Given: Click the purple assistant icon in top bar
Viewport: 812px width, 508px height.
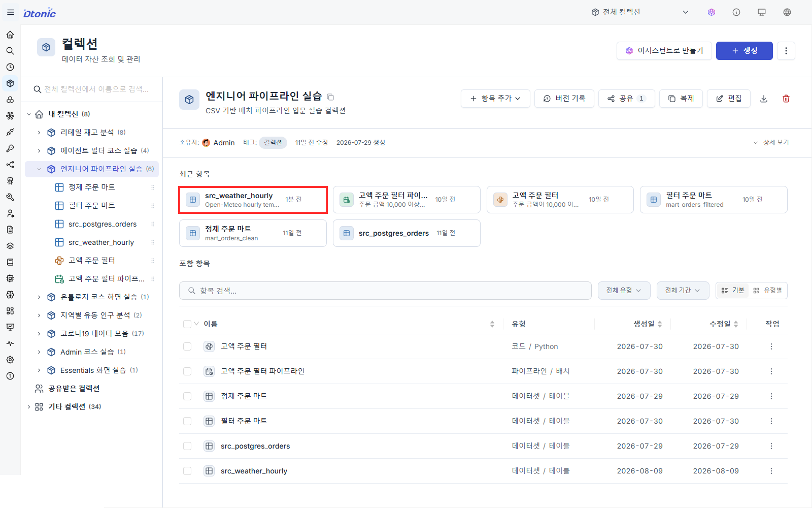Looking at the screenshot, I should tap(712, 12).
